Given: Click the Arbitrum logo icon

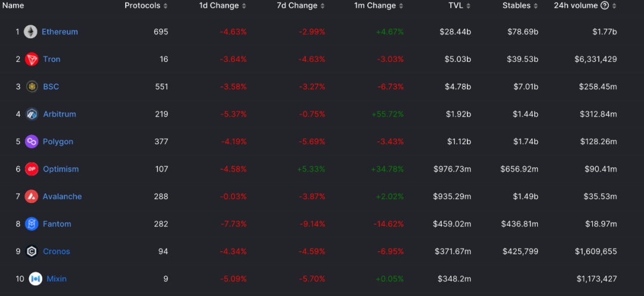Looking at the screenshot, I should click(x=32, y=114).
